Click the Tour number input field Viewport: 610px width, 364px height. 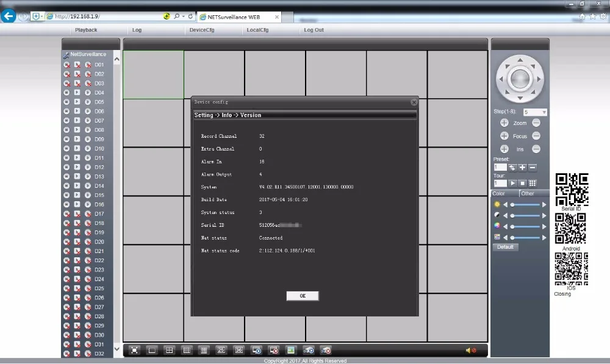(500, 183)
